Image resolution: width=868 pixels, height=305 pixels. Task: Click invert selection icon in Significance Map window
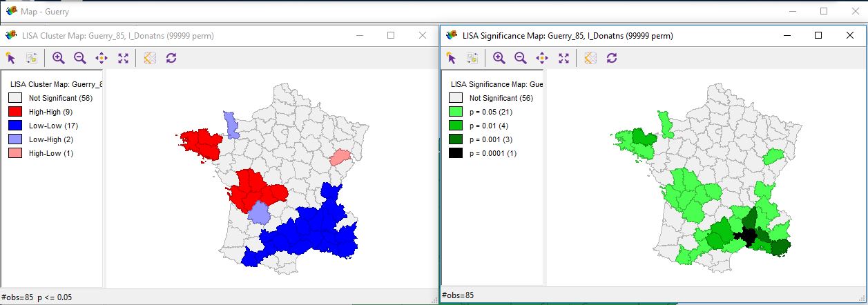tap(472, 58)
